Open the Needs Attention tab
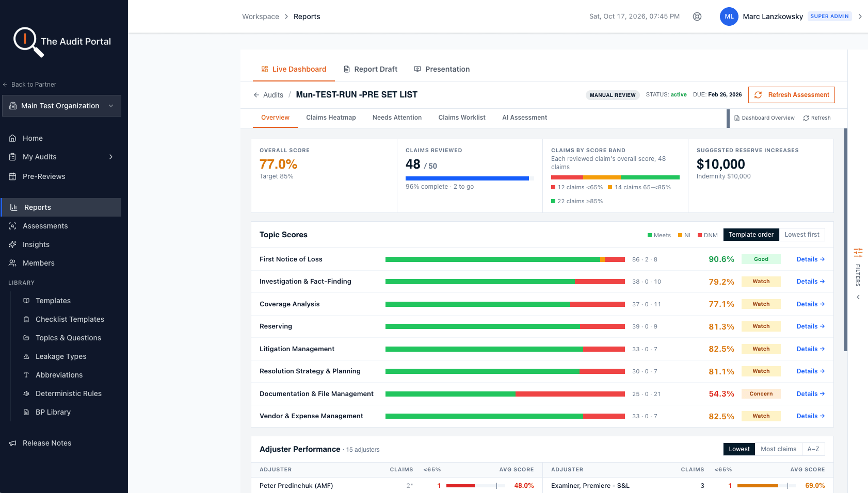 (x=397, y=118)
